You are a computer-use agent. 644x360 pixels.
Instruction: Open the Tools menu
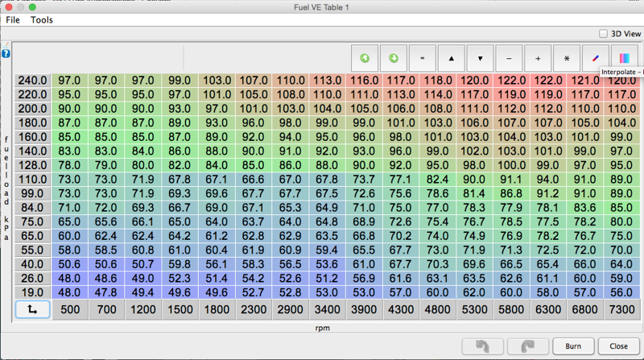[x=42, y=19]
